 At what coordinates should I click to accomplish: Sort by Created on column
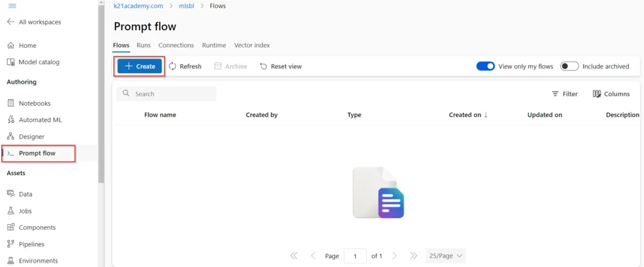(468, 115)
